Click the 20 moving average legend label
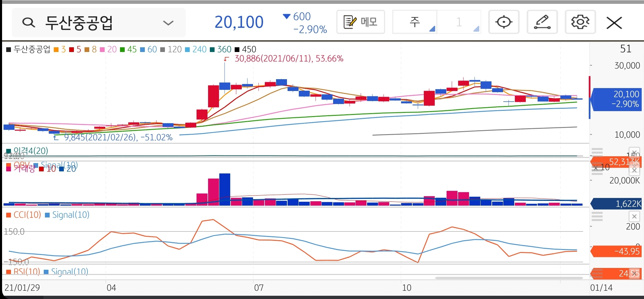 coord(112,49)
